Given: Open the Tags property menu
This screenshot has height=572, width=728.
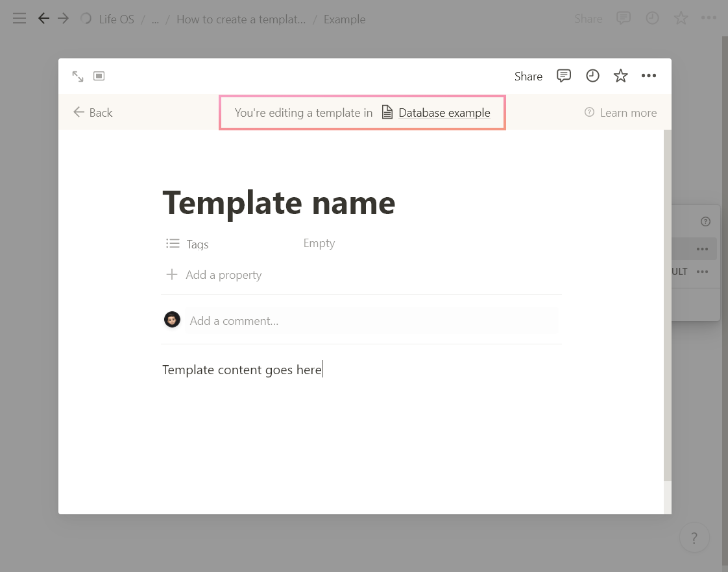Looking at the screenshot, I should pos(188,244).
